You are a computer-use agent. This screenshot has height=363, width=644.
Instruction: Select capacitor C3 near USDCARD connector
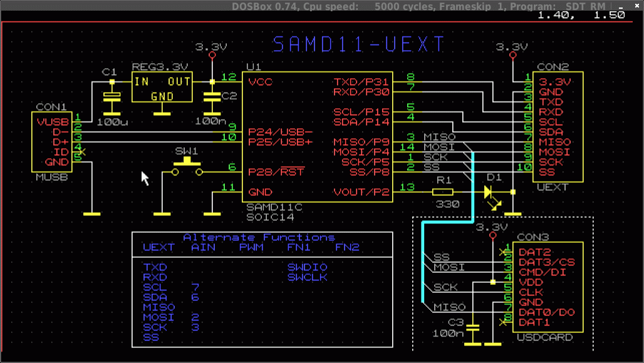[474, 327]
